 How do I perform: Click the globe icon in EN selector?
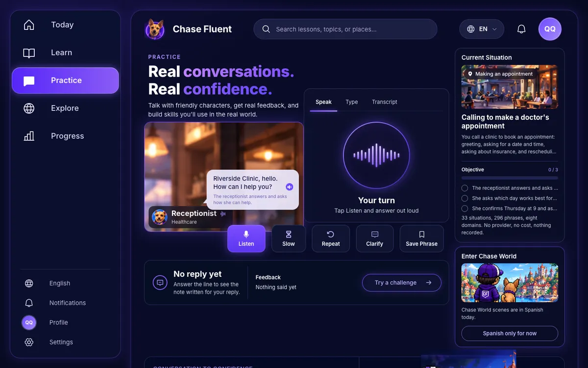coord(471,29)
